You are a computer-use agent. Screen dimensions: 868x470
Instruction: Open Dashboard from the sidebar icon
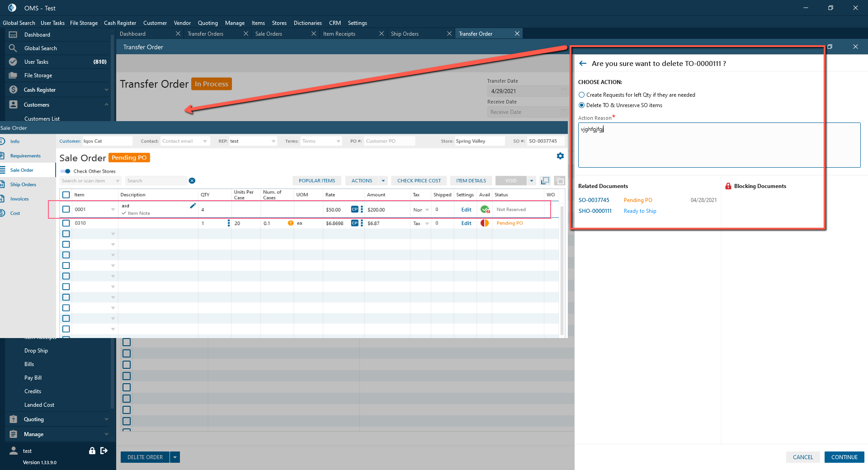(13, 35)
